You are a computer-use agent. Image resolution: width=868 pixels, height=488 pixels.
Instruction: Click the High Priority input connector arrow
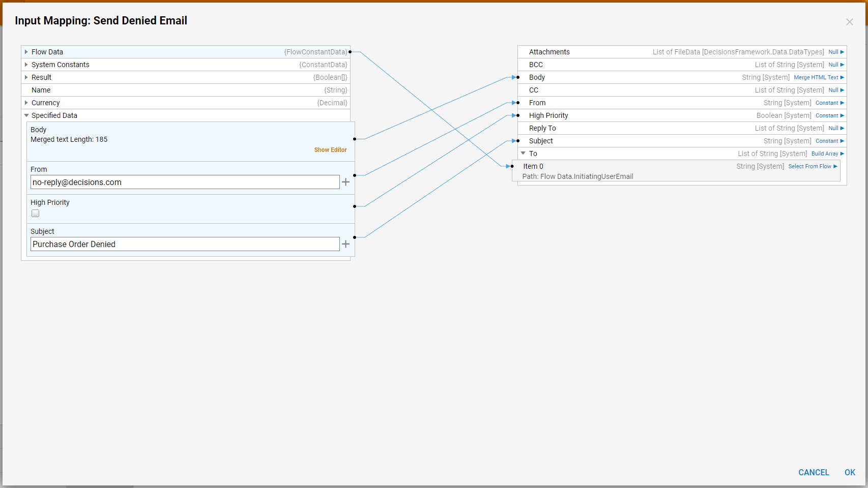(515, 115)
